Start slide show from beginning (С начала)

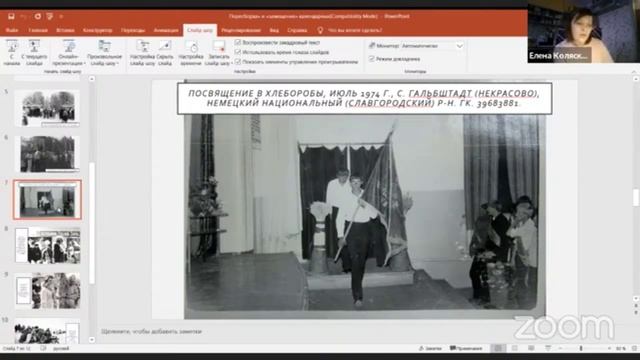(x=12, y=52)
